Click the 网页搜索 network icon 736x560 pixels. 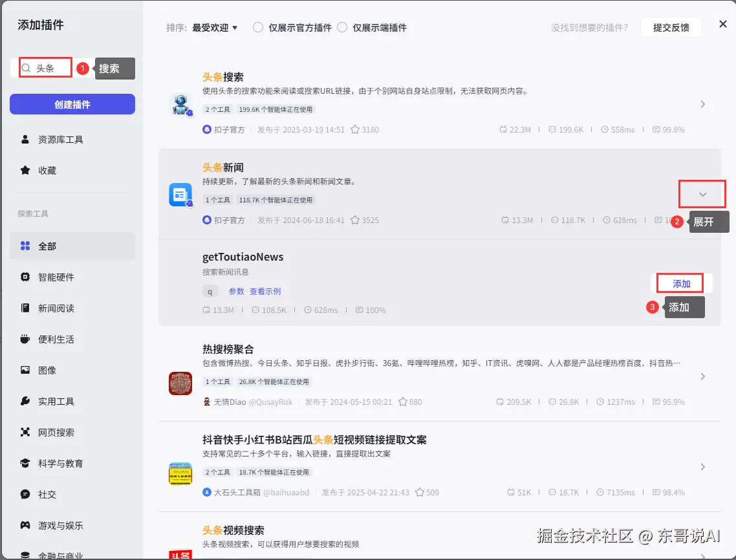25,432
